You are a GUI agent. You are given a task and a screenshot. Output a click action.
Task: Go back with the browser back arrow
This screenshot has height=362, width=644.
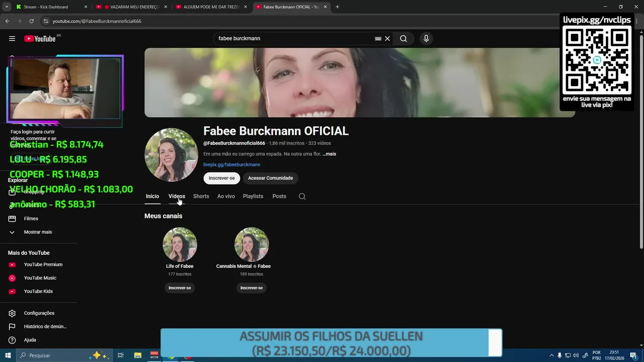click(7, 21)
